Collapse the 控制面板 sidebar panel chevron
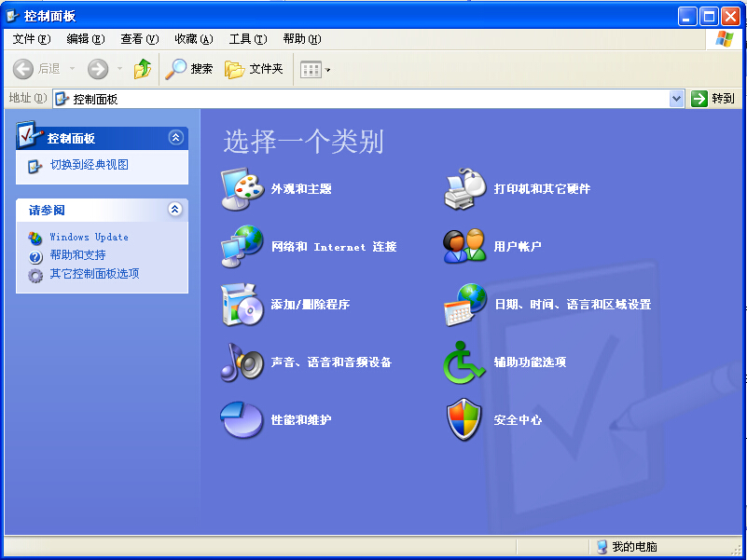The image size is (747, 560). point(175,138)
